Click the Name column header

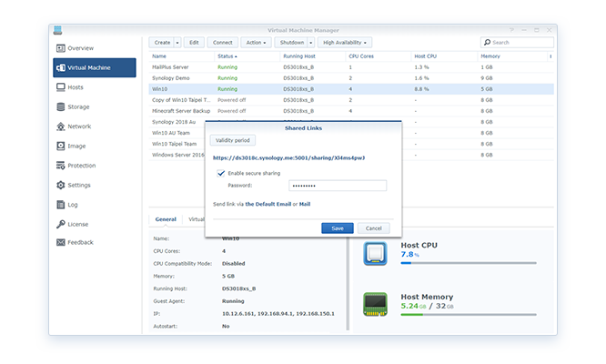pyautogui.click(x=182, y=56)
